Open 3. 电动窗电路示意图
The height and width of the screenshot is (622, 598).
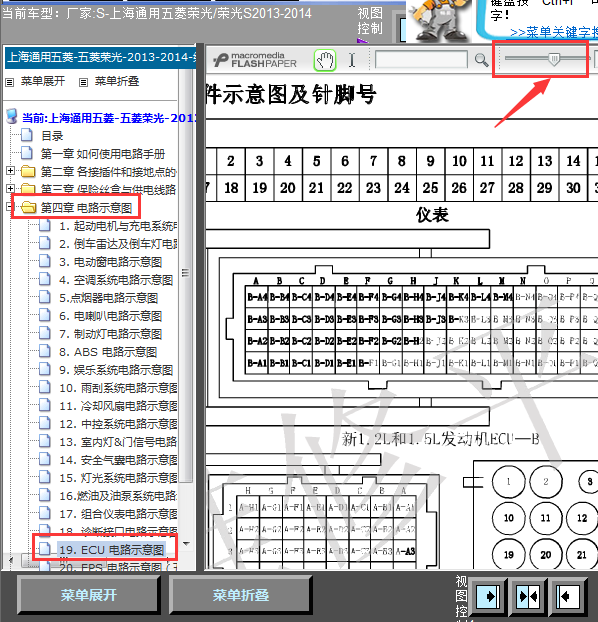111,262
